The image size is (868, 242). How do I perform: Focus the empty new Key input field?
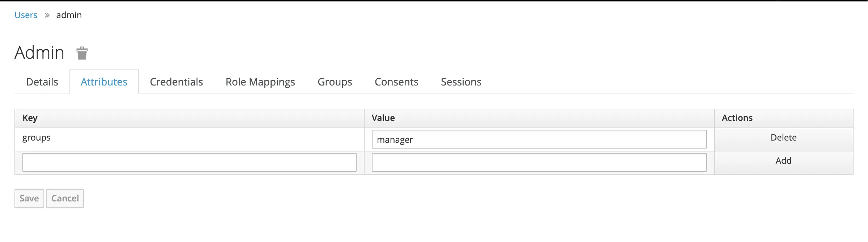[189, 162]
